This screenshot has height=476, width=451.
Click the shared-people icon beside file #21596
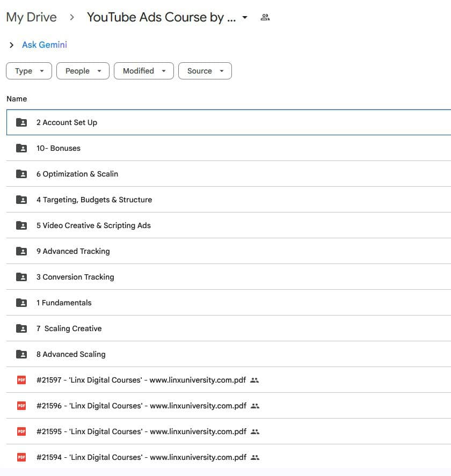pos(254,406)
